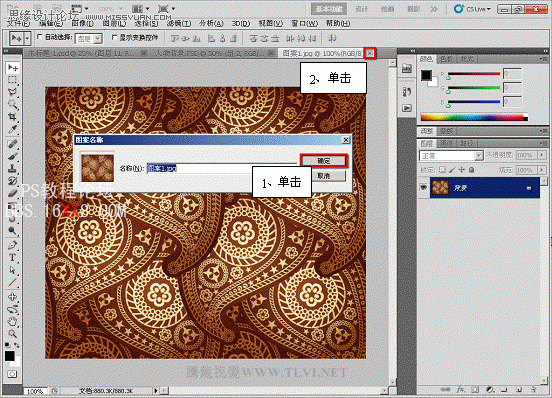Select the Healing Brush tool

pos(13,144)
